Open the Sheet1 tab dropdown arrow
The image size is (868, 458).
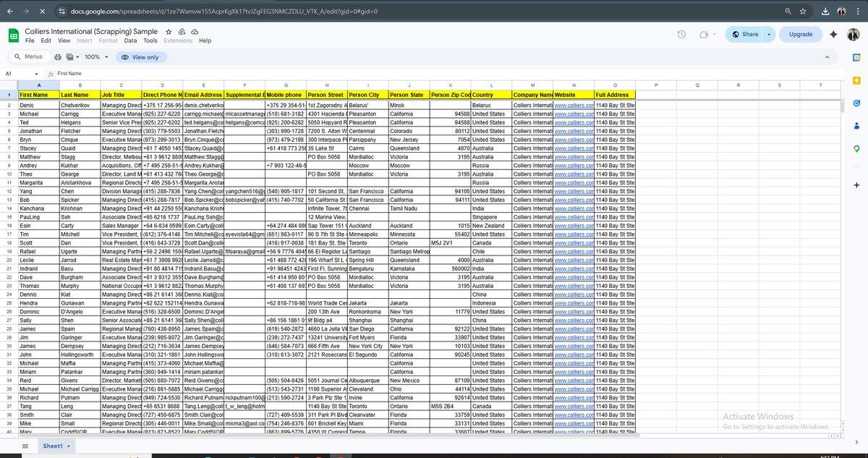[69, 446]
